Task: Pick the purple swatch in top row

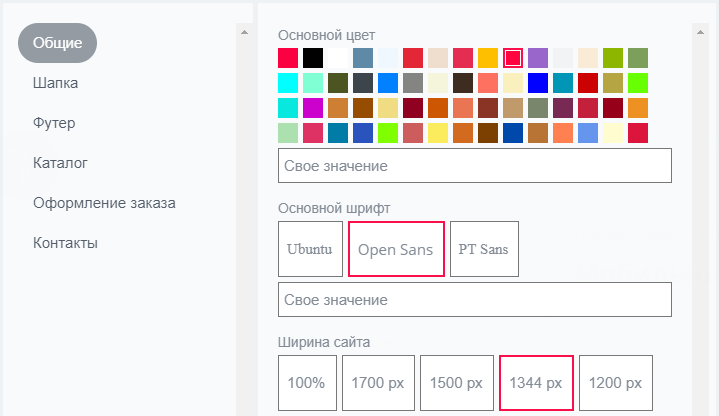Action: coord(538,58)
